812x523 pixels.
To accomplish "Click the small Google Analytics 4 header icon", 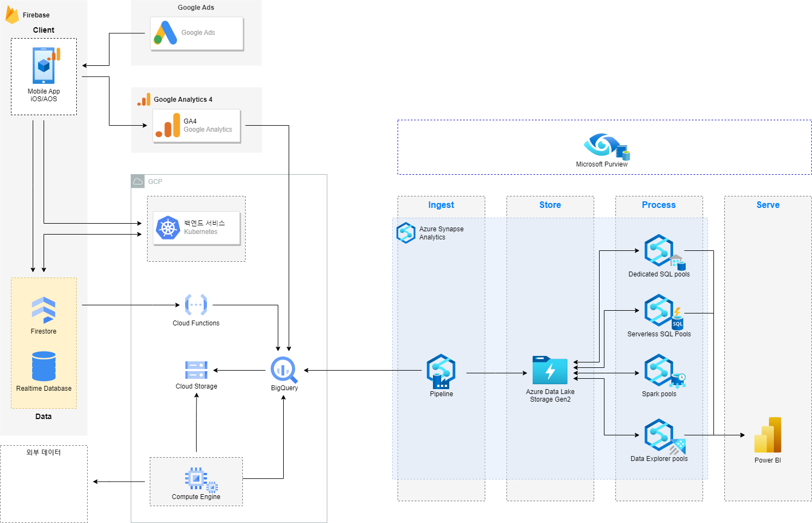I will pyautogui.click(x=144, y=100).
